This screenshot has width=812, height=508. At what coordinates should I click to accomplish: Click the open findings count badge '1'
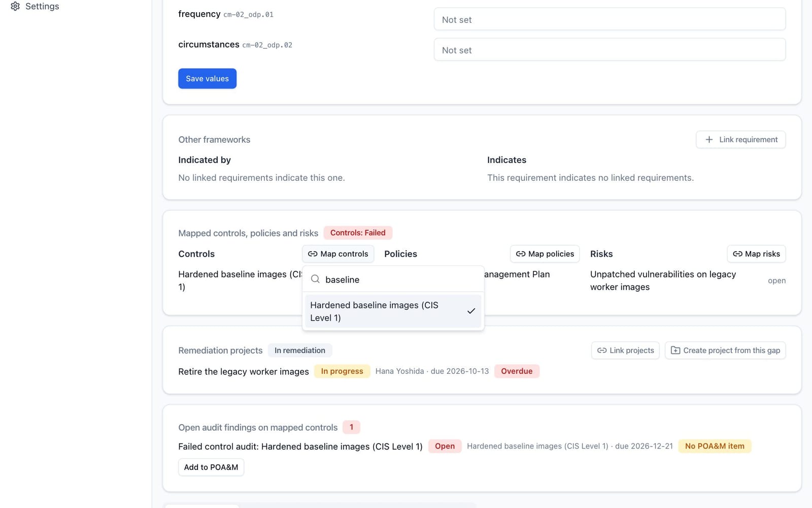(351, 427)
